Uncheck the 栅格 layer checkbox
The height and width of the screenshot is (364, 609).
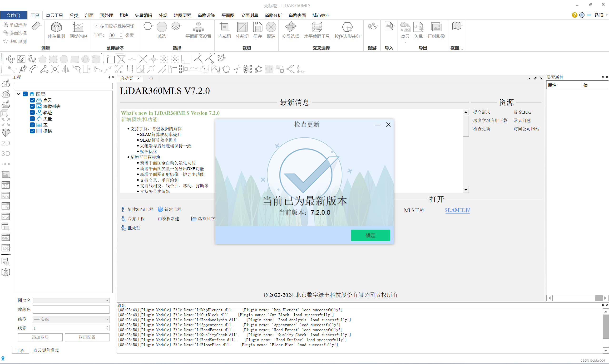(32, 131)
